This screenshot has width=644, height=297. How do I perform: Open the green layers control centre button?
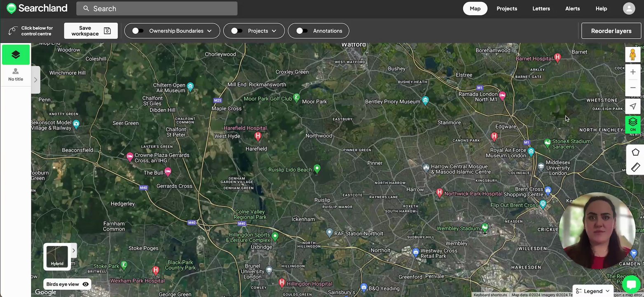click(16, 54)
